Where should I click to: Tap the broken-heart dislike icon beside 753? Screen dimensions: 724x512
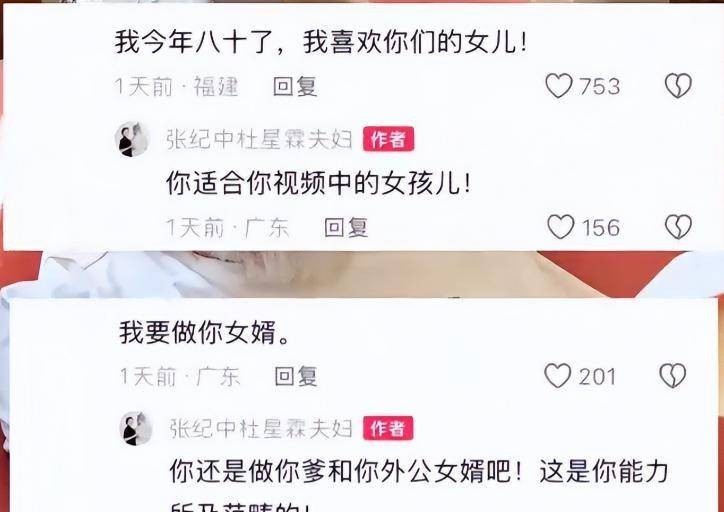point(678,86)
